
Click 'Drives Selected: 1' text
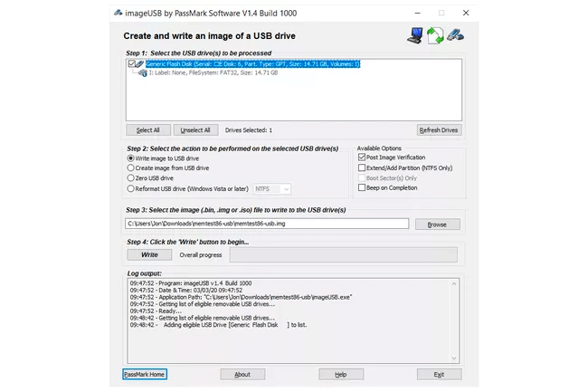[249, 130]
